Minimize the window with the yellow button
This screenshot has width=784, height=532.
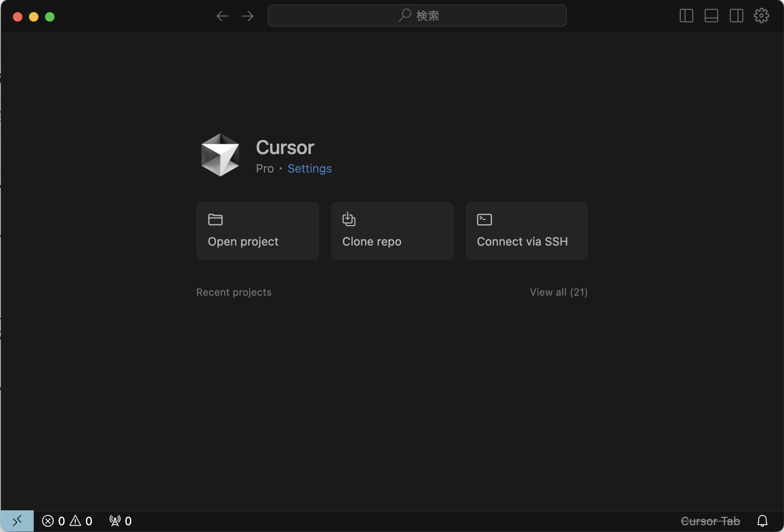coord(34,16)
